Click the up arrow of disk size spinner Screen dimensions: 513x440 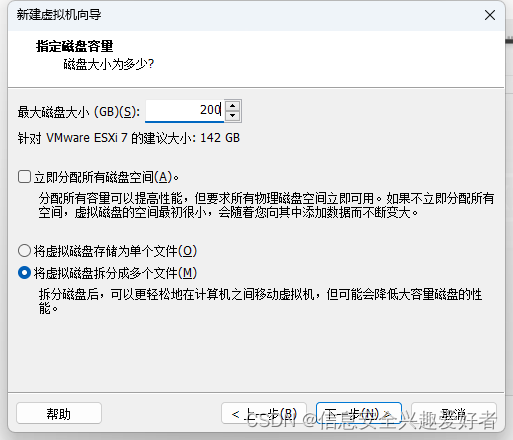coord(233,106)
